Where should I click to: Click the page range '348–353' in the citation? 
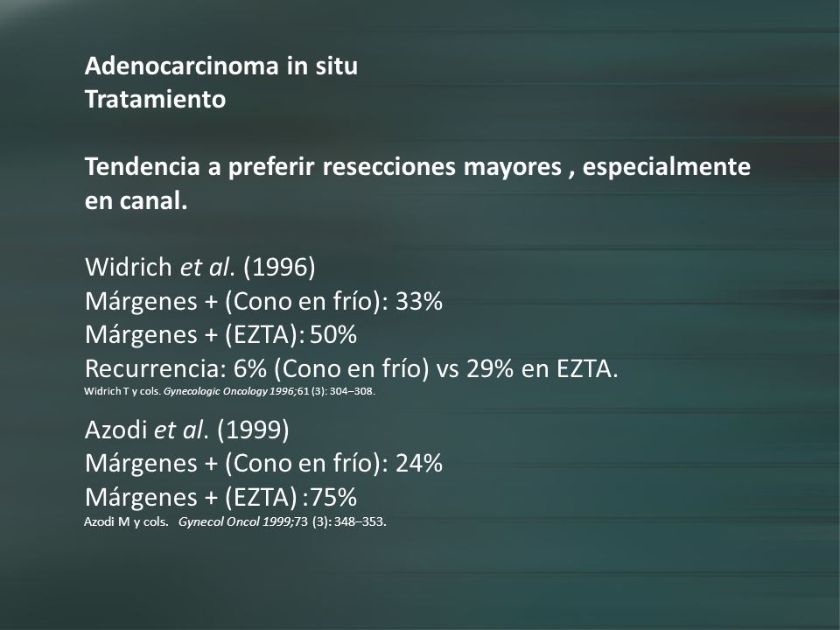click(359, 521)
